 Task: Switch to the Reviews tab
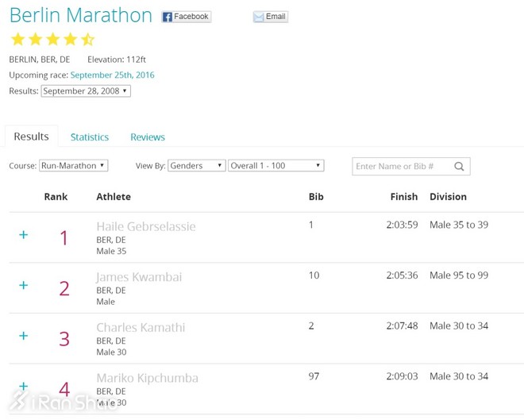tap(148, 137)
